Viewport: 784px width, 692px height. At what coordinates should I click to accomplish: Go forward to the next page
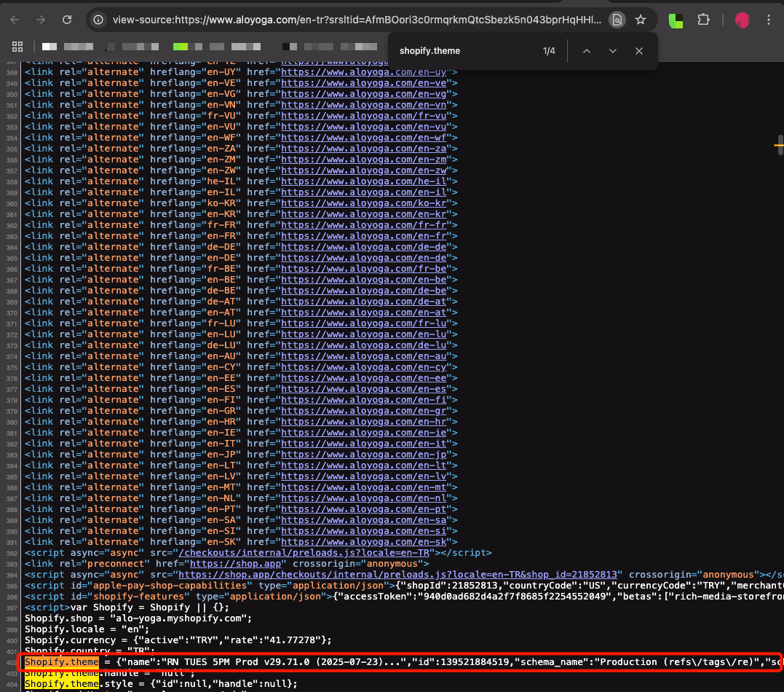(41, 20)
